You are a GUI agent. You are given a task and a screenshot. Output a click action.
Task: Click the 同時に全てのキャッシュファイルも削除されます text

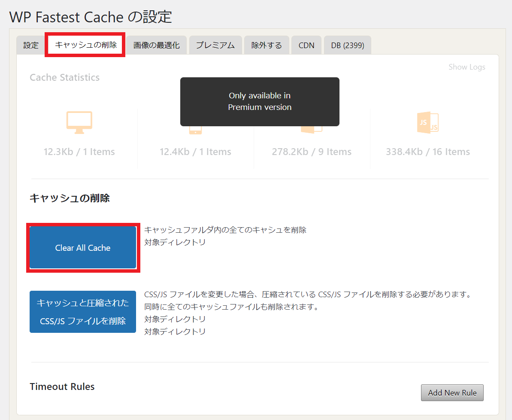click(x=231, y=307)
